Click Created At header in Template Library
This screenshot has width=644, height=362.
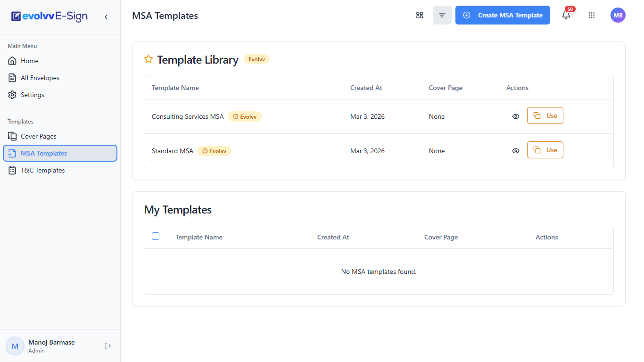coord(366,88)
